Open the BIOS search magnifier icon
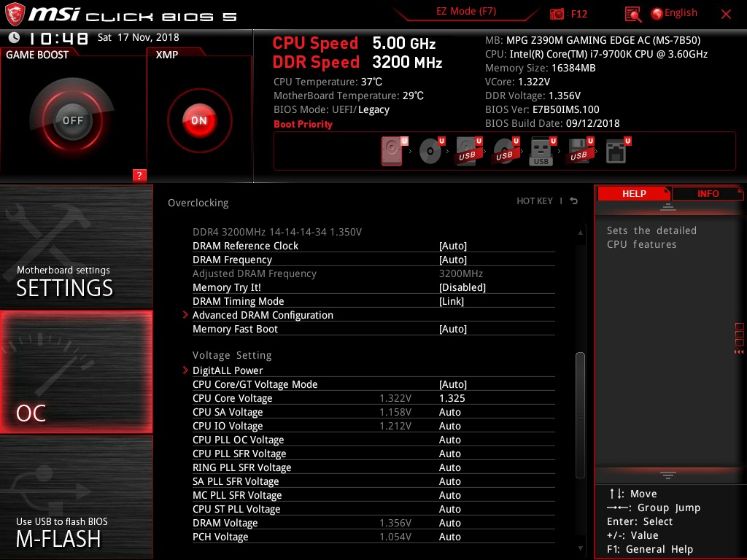Viewport: 747px width, 560px height. tap(632, 15)
